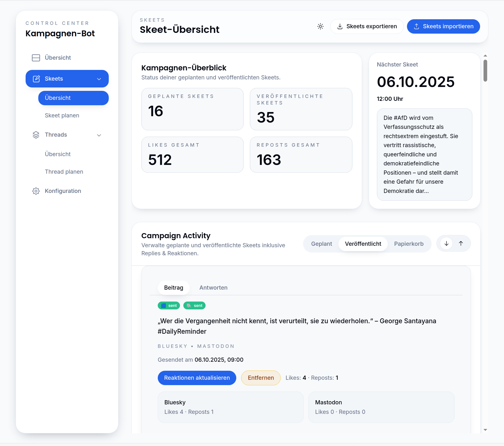The height and width of the screenshot is (446, 504).
Task: Toggle the light/dark theme sun icon
Action: (320, 26)
